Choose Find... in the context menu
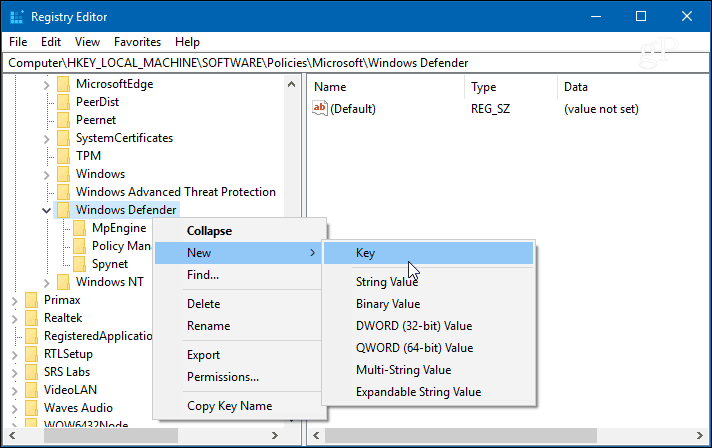The image size is (712, 448). pos(239,275)
